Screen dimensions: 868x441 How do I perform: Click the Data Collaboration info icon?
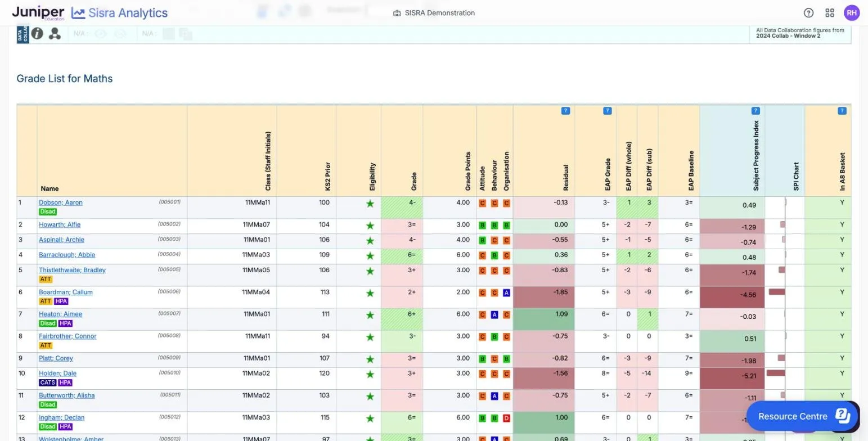coord(37,34)
